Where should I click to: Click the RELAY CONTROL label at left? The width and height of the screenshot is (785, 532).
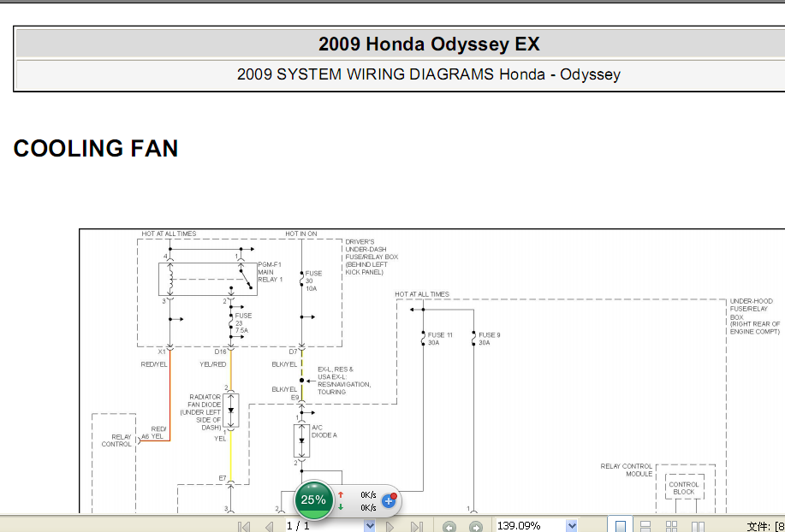pos(116,440)
